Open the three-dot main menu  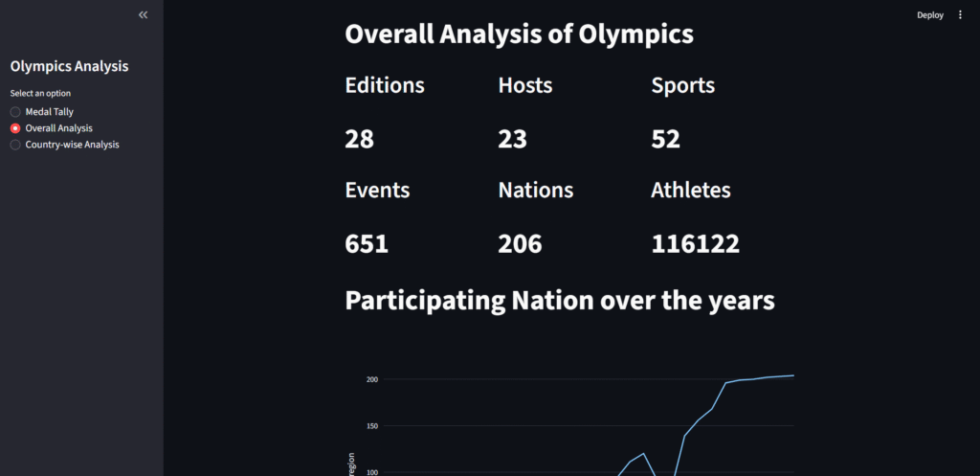961,15
